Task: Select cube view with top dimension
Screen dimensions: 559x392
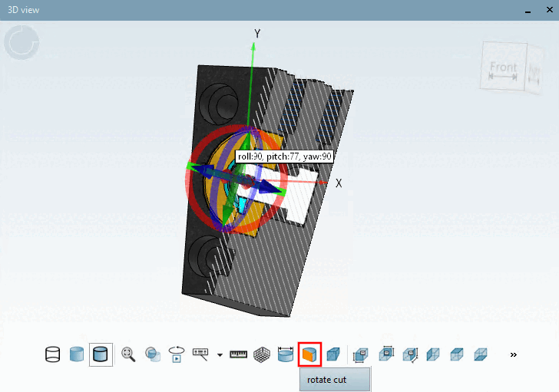Action: [x=386, y=354]
